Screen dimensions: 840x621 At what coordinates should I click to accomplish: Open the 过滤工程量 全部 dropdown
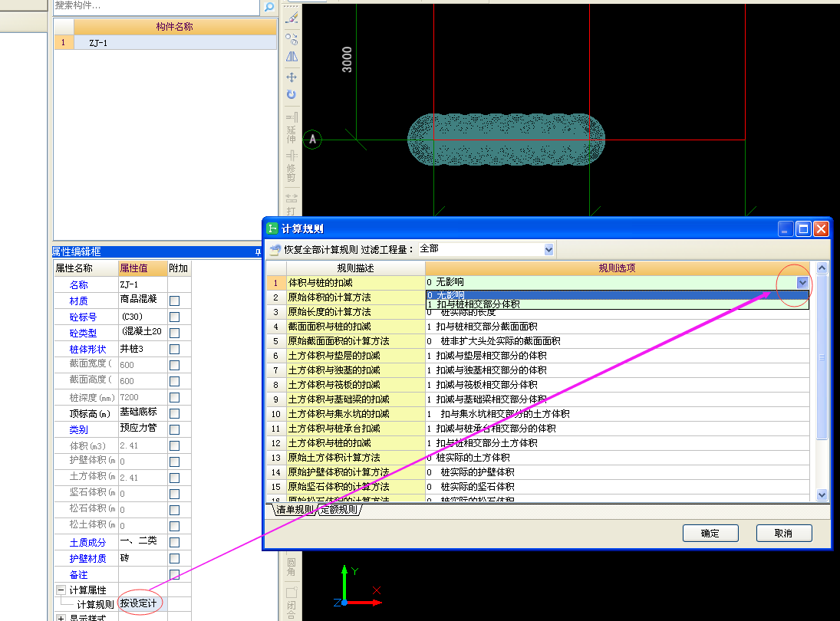(x=548, y=249)
